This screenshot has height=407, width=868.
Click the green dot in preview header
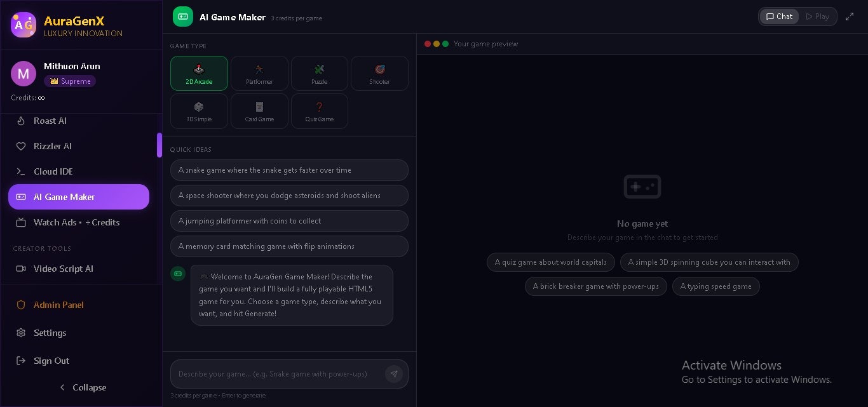coord(445,44)
